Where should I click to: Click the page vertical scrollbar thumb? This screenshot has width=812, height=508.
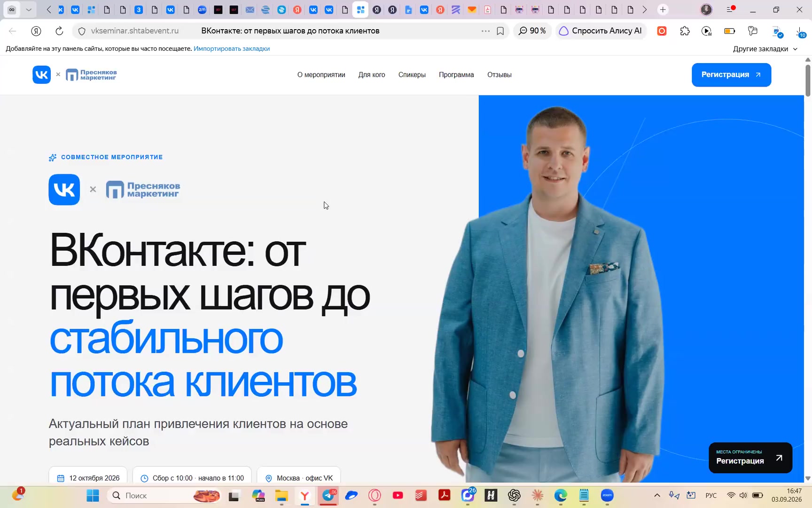[808, 80]
